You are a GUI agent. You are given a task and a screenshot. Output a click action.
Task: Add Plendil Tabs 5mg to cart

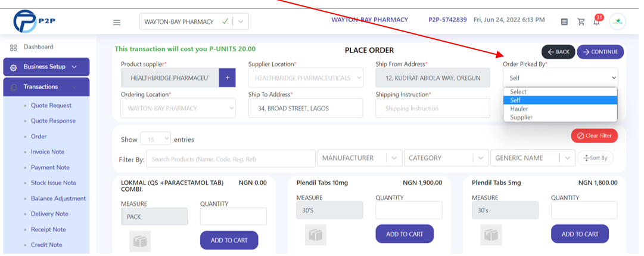(580, 234)
